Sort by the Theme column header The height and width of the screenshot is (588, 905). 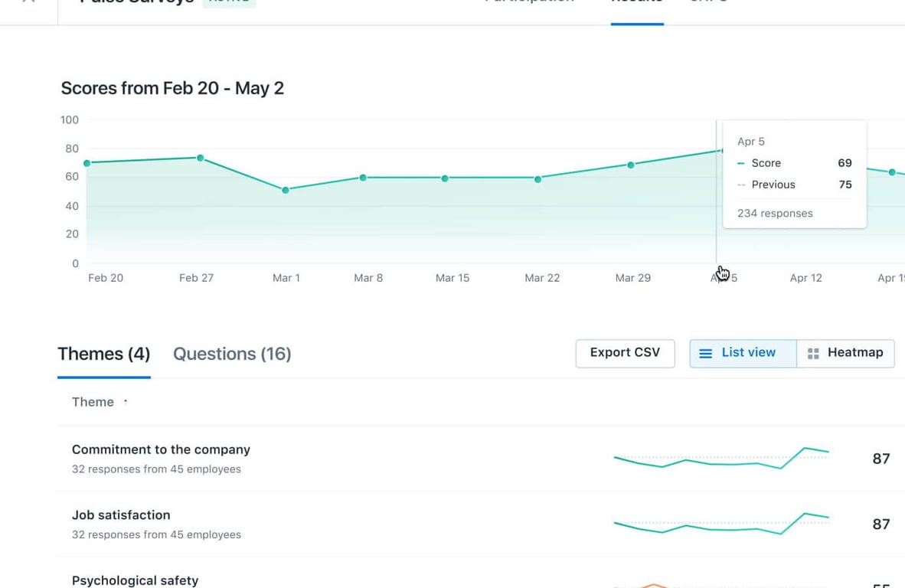(93, 402)
